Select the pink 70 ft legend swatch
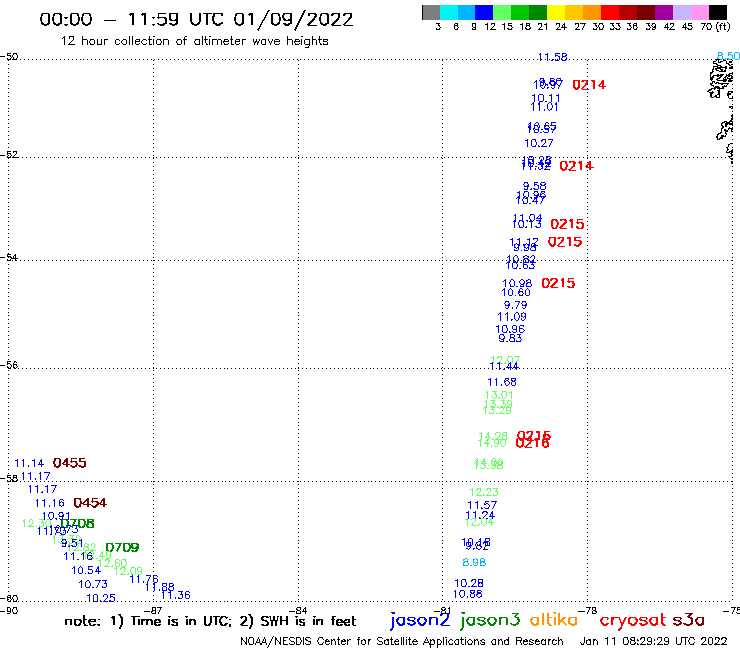 [700, 12]
